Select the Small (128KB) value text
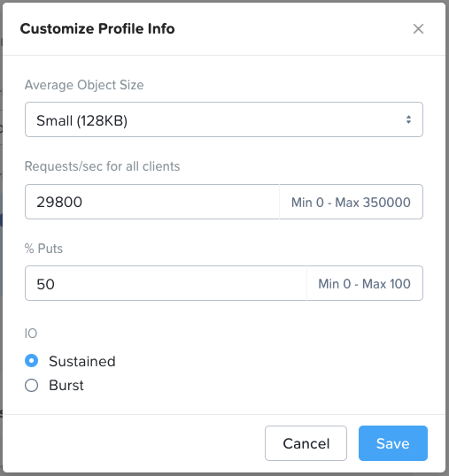 click(x=81, y=120)
